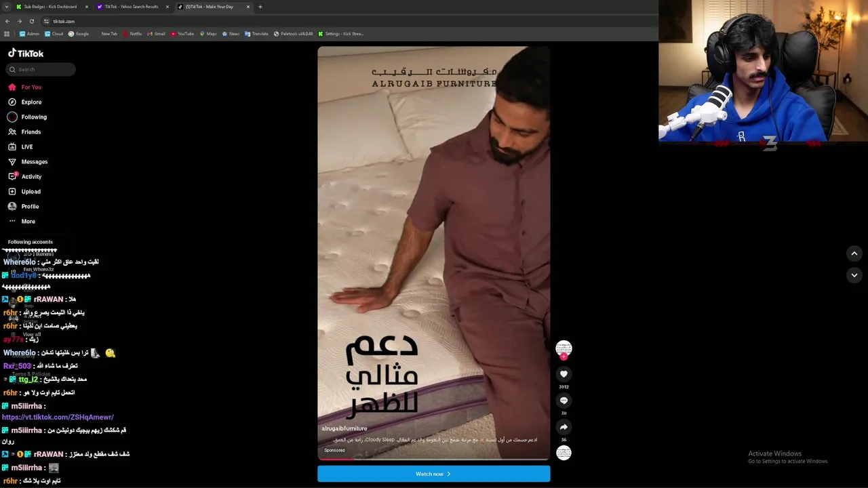Open the Cloud bookmark
Viewport: 868px width, 488px height.
(54, 34)
